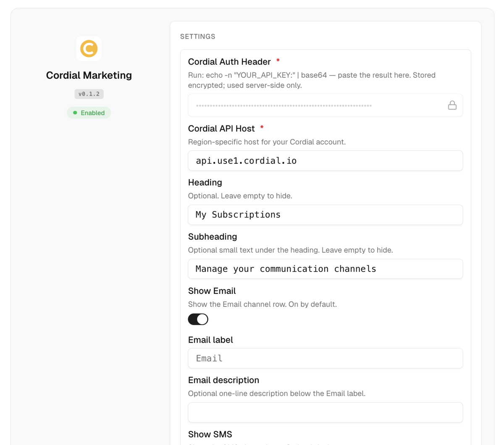This screenshot has height=445, width=504.
Task: Click 'Region-specific host for your Cordial account.' text
Action: pos(267,142)
